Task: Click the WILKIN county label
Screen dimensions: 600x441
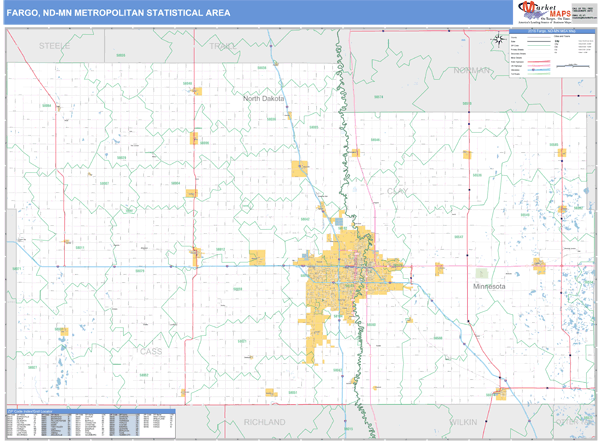Action: [466, 422]
